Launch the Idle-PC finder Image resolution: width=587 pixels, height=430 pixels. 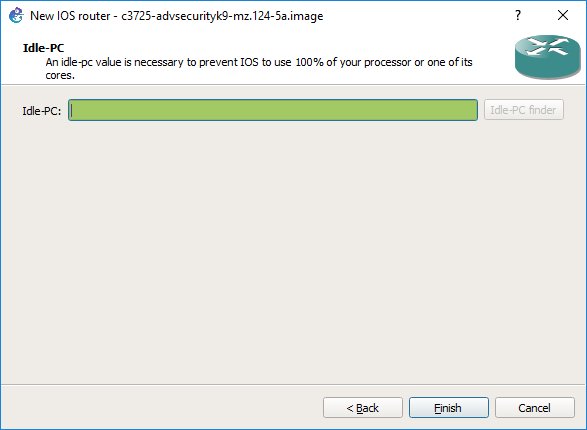[x=523, y=110]
